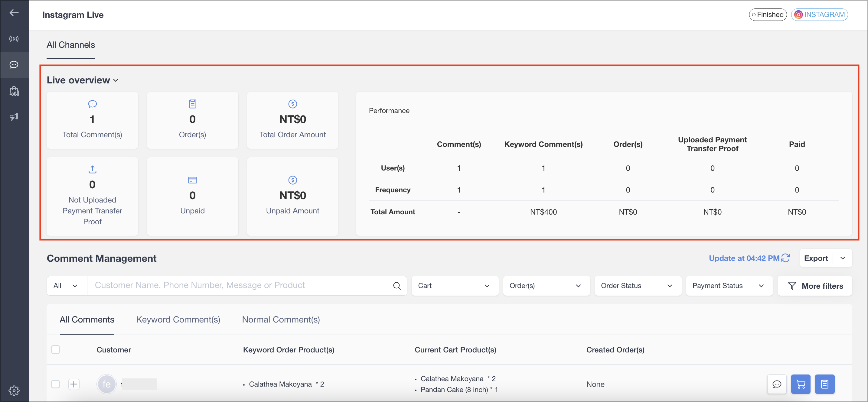Refresh comments with the sync icon
Viewport: 868px width, 402px height.
pyautogui.click(x=785, y=258)
